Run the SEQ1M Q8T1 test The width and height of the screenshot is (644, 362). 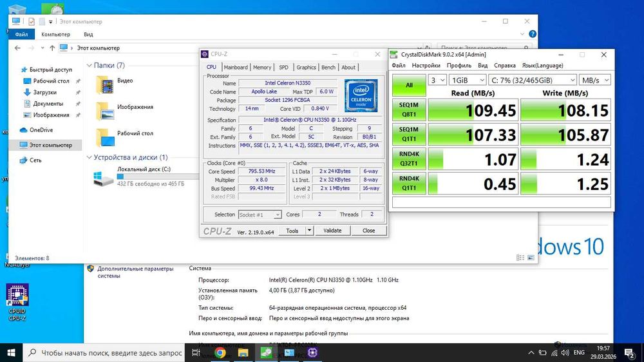click(x=409, y=110)
